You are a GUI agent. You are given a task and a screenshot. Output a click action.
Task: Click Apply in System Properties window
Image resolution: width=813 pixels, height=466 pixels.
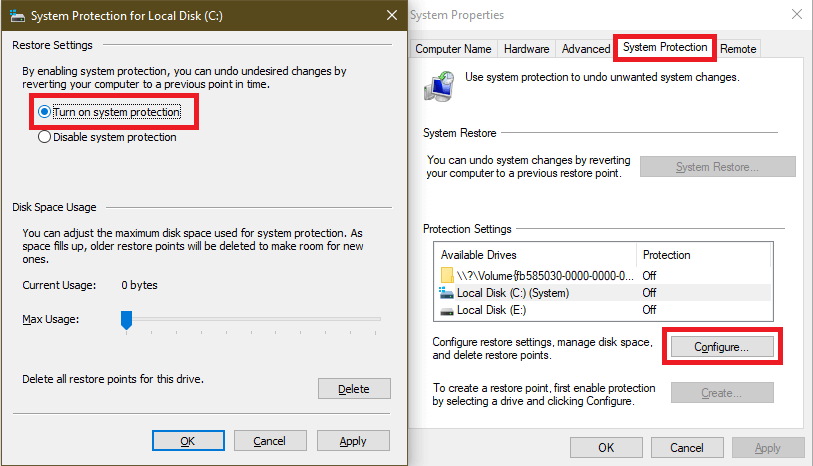tap(768, 447)
